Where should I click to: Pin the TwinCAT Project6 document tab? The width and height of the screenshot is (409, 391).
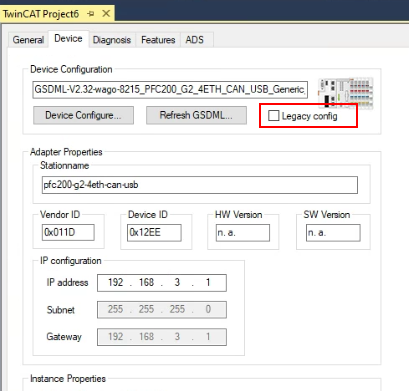point(90,14)
